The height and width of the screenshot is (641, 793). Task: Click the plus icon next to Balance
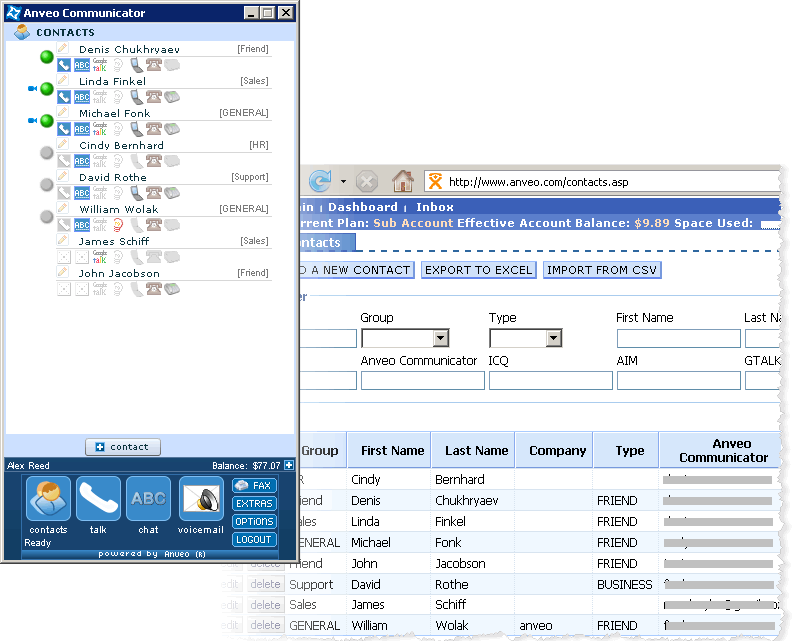tap(289, 465)
